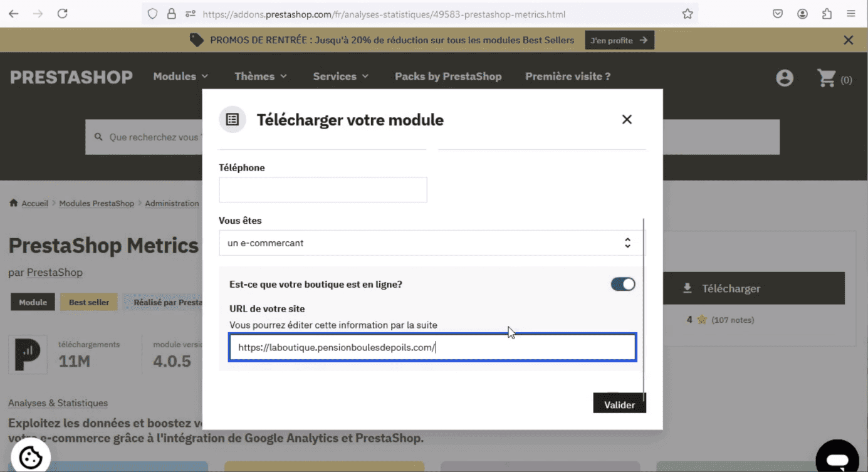Click the 4.0.5 version value
The width and height of the screenshot is (868, 472).
[x=172, y=361]
